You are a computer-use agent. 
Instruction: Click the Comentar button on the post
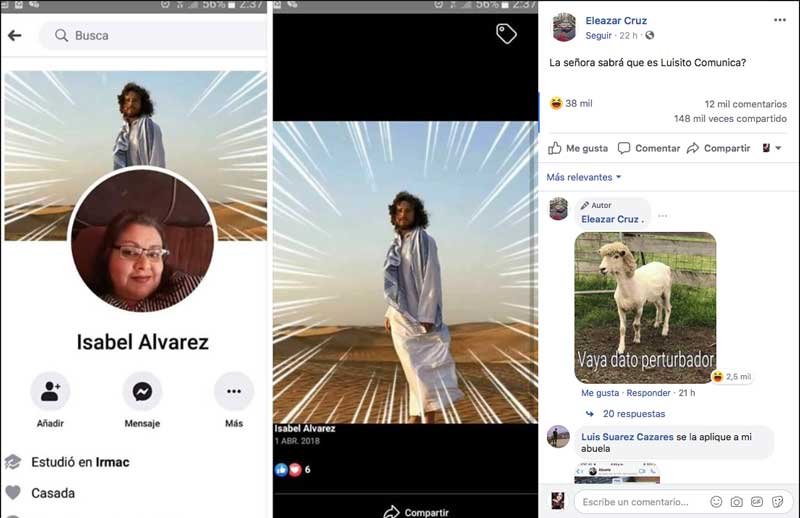648,148
